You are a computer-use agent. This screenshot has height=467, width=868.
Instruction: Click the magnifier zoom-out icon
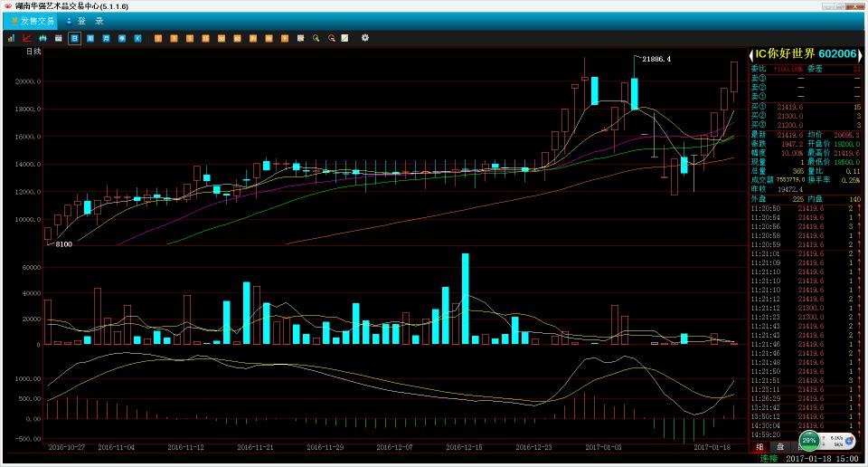click(x=332, y=38)
